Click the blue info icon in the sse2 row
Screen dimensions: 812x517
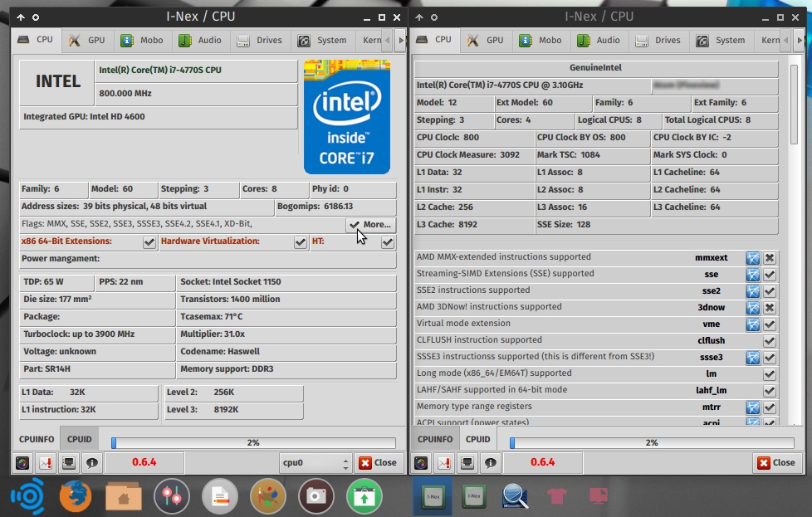[x=753, y=290]
